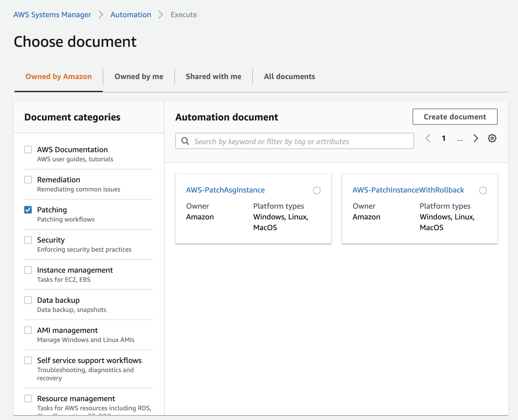Check Self service support workflows category
518x420 pixels.
(28, 360)
